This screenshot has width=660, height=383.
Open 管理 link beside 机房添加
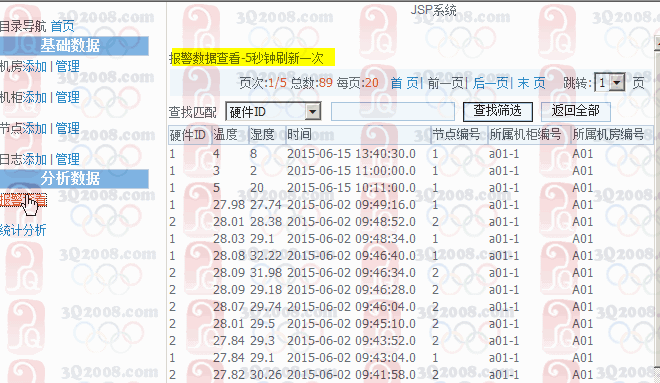click(67, 66)
